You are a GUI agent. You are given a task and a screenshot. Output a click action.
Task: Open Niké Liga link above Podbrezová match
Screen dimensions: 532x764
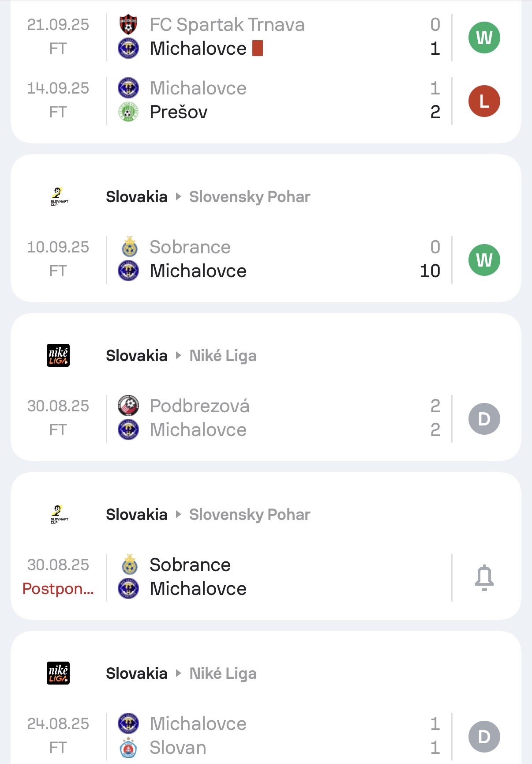(223, 356)
